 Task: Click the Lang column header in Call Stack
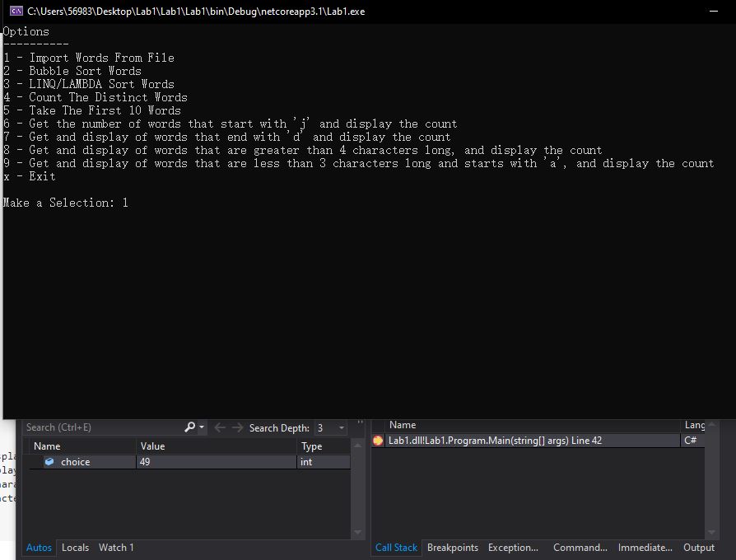pos(693,425)
